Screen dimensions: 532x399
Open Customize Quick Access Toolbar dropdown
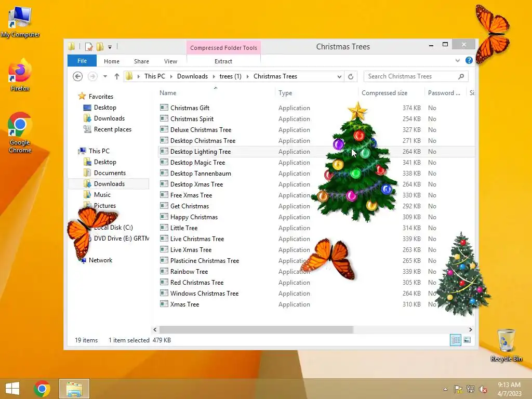pos(110,47)
